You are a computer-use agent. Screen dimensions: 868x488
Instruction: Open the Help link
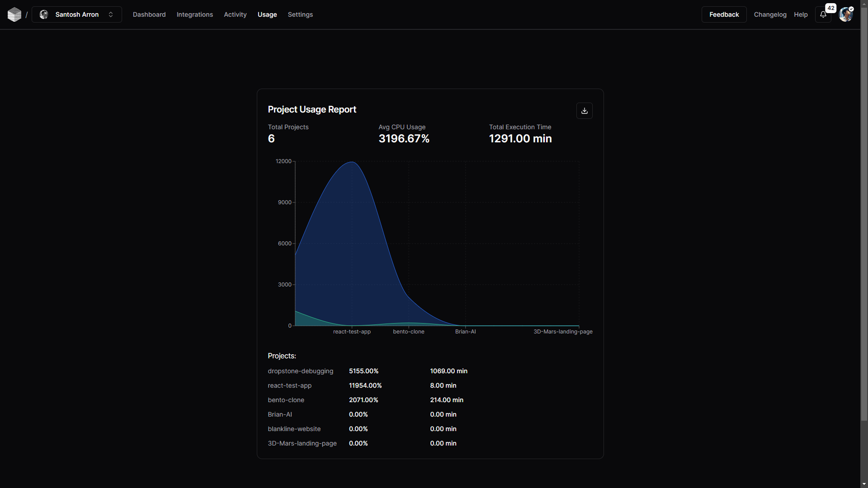pos(801,14)
